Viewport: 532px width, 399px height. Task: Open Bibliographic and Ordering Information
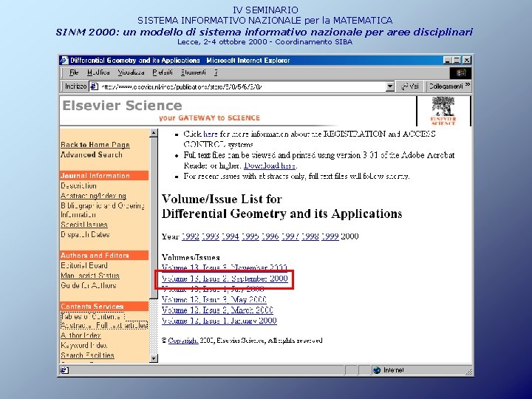point(103,211)
